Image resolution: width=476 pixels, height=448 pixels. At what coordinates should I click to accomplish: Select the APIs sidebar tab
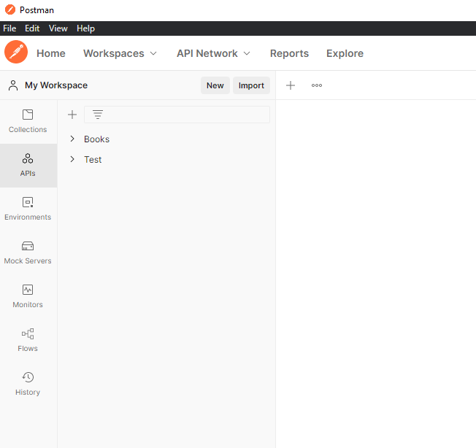pos(28,166)
